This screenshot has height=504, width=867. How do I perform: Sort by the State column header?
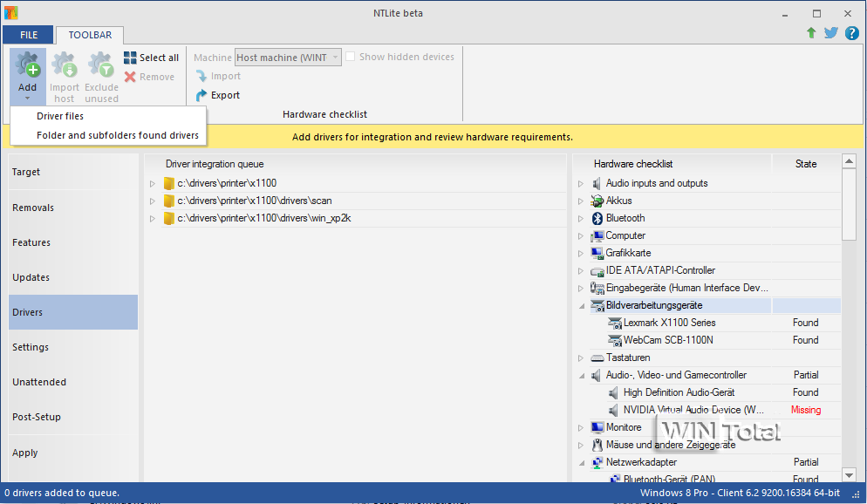point(805,164)
